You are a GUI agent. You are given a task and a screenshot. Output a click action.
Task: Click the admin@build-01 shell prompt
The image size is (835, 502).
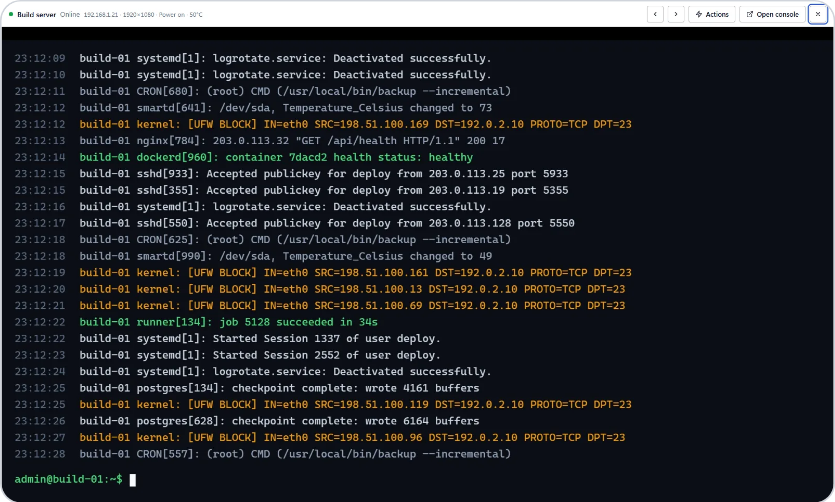tap(68, 479)
